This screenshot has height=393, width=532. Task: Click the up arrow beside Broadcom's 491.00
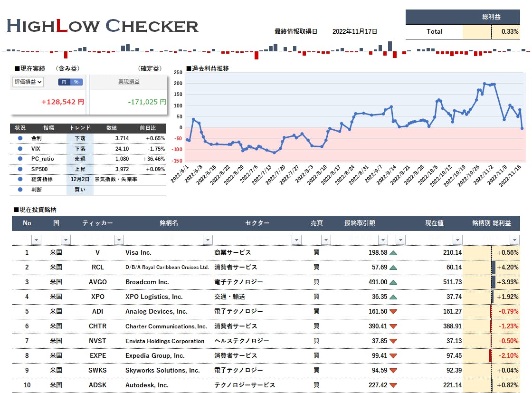coord(393,282)
